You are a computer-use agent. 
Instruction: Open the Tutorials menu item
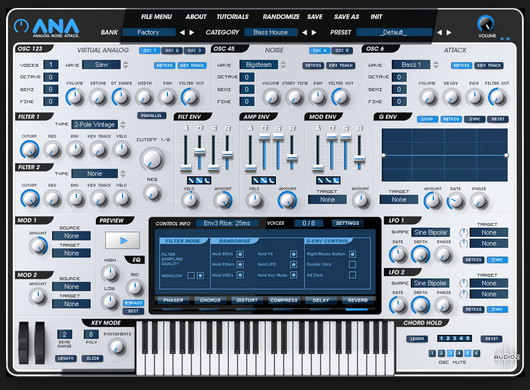click(x=233, y=17)
